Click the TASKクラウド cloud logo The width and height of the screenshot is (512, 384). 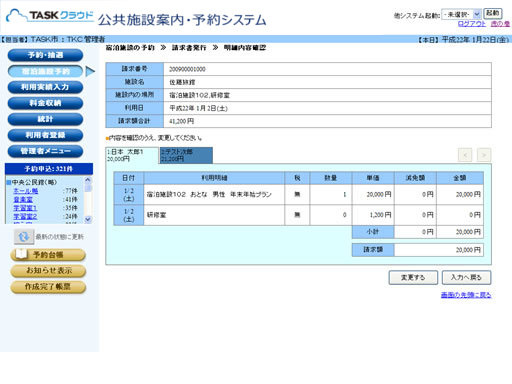click(50, 15)
